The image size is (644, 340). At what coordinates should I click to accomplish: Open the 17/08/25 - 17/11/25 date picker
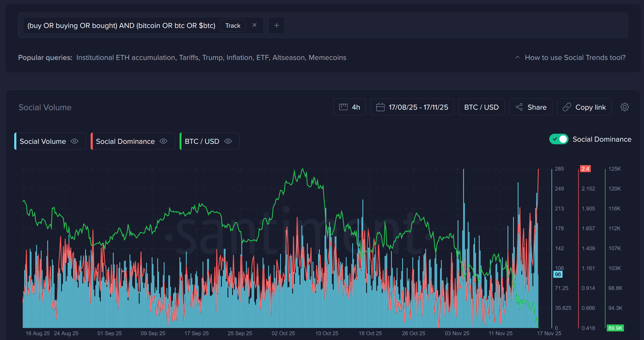[x=418, y=107]
